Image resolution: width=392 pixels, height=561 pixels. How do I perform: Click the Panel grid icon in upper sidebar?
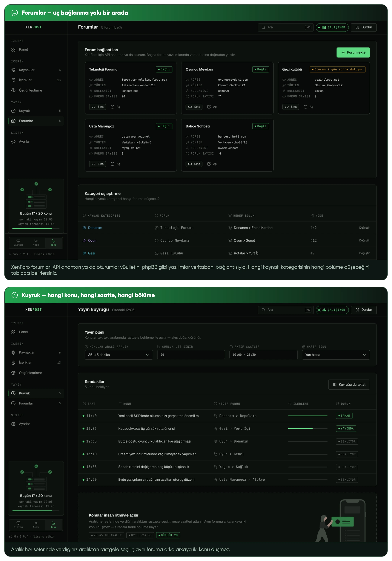[13, 50]
